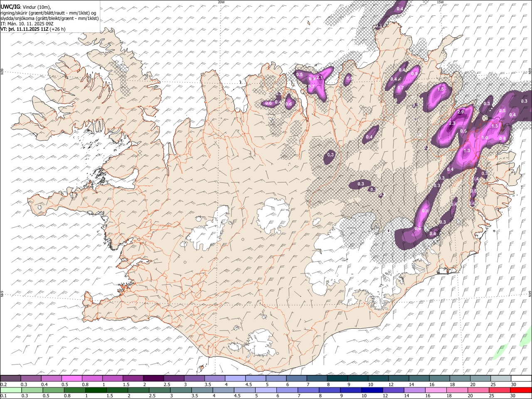Pick the bright pink swatch between 0.5 and 0.8
This screenshot has height=399, width=532.
tap(72, 378)
